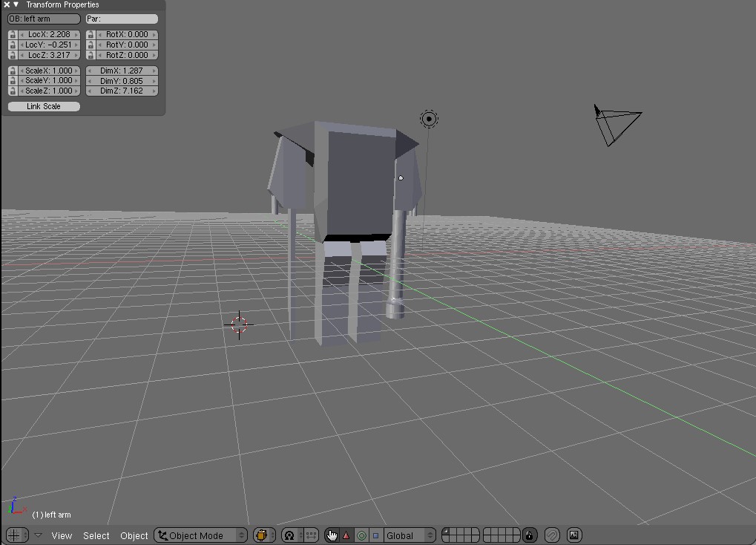
Task: Open the Global orientation dropdown
Action: click(410, 535)
